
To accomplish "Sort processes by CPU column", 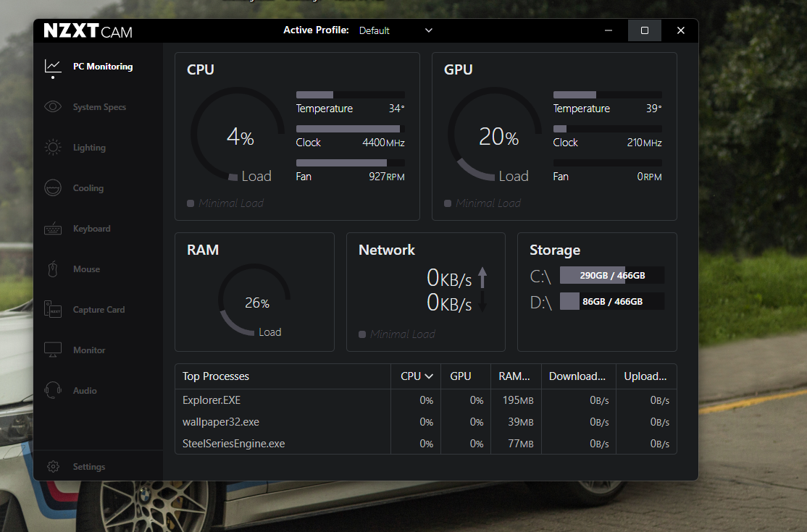I will [x=417, y=376].
